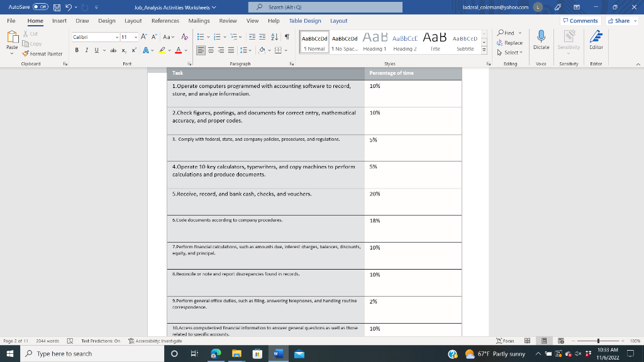Viewport: 644px width, 362px height.
Task: Apply strikethrough formatting
Action: [x=113, y=50]
